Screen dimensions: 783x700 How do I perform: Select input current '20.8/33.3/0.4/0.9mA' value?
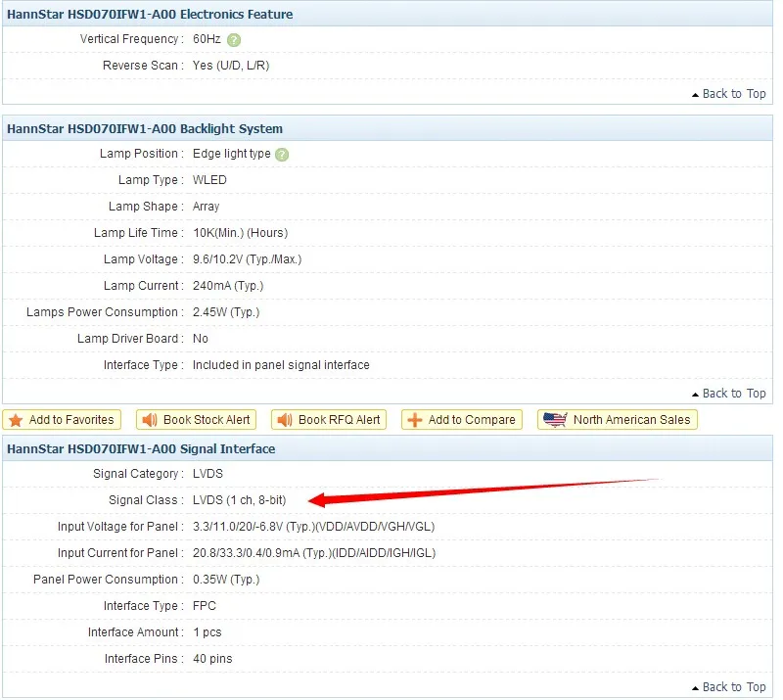[314, 553]
